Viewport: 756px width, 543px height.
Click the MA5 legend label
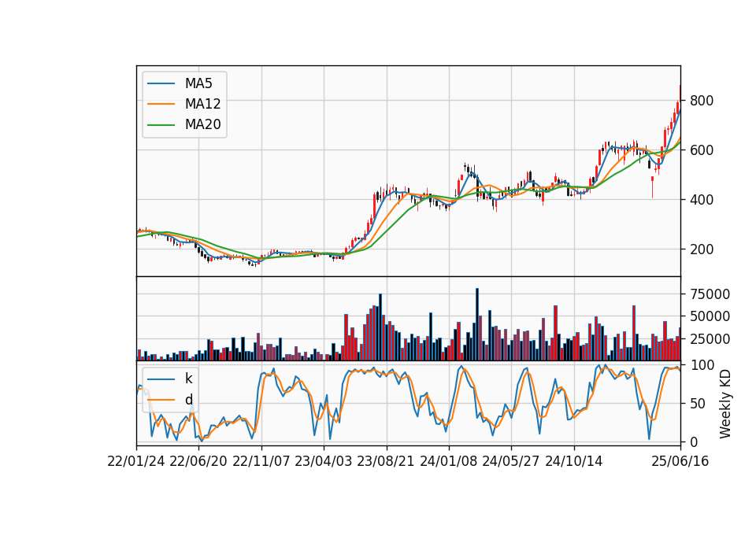point(198,83)
